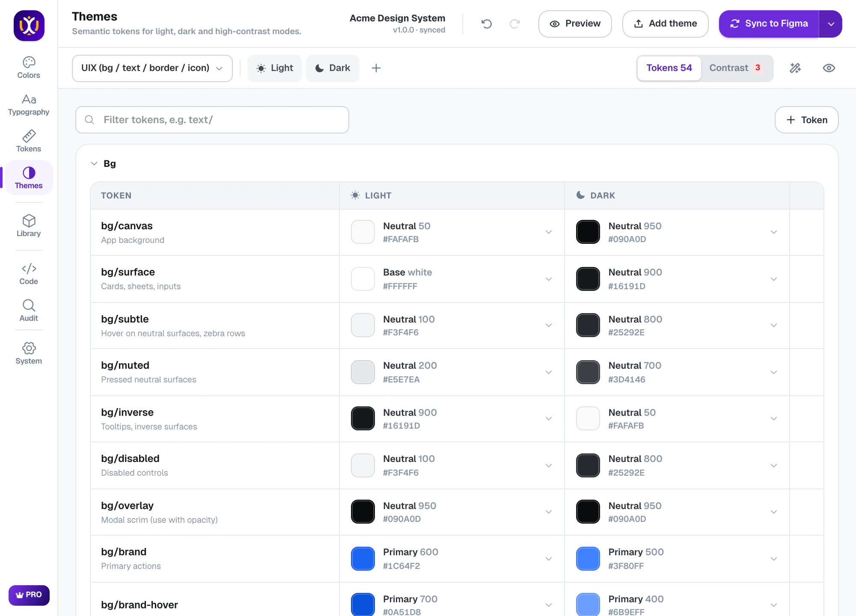The width and height of the screenshot is (856, 616).
Task: Select the Light theme mode
Action: click(x=275, y=68)
